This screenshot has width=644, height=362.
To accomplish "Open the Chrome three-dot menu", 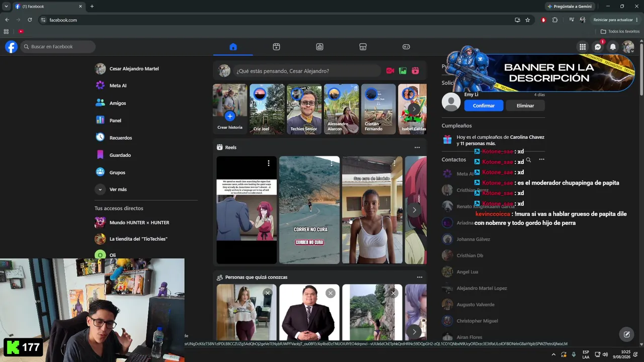I will pos(637,20).
